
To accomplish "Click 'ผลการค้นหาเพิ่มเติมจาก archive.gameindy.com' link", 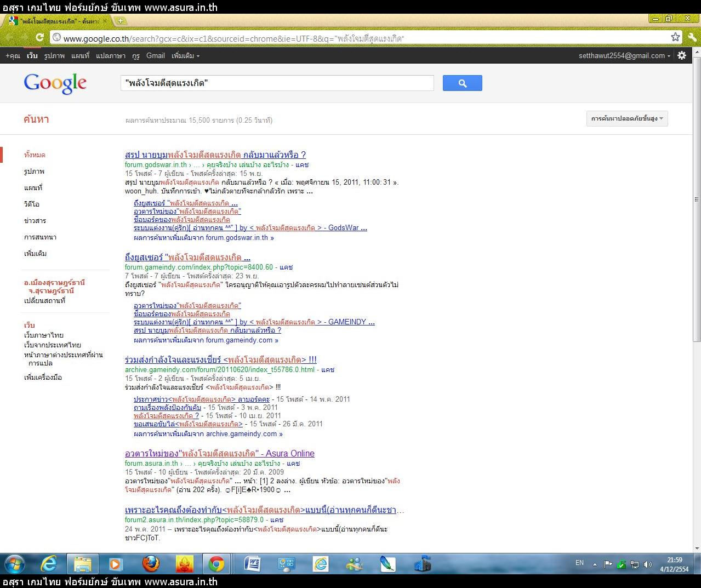I will tap(208, 434).
